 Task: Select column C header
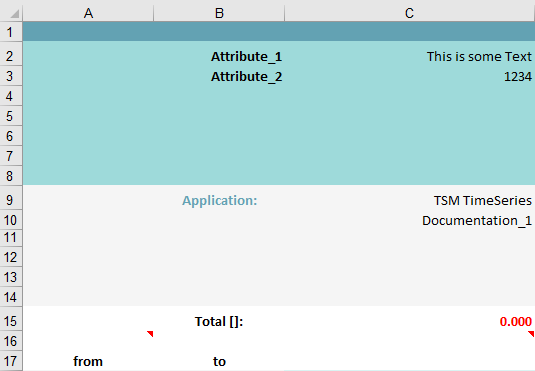409,13
